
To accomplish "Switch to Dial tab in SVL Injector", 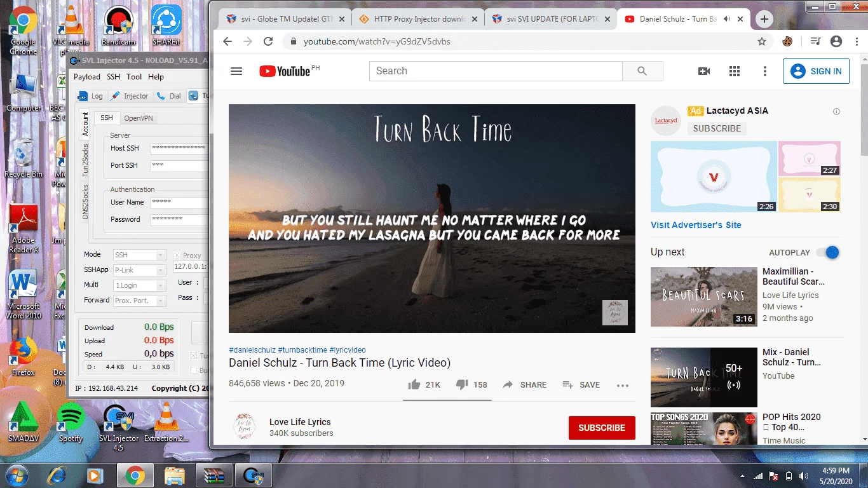I will coord(169,96).
